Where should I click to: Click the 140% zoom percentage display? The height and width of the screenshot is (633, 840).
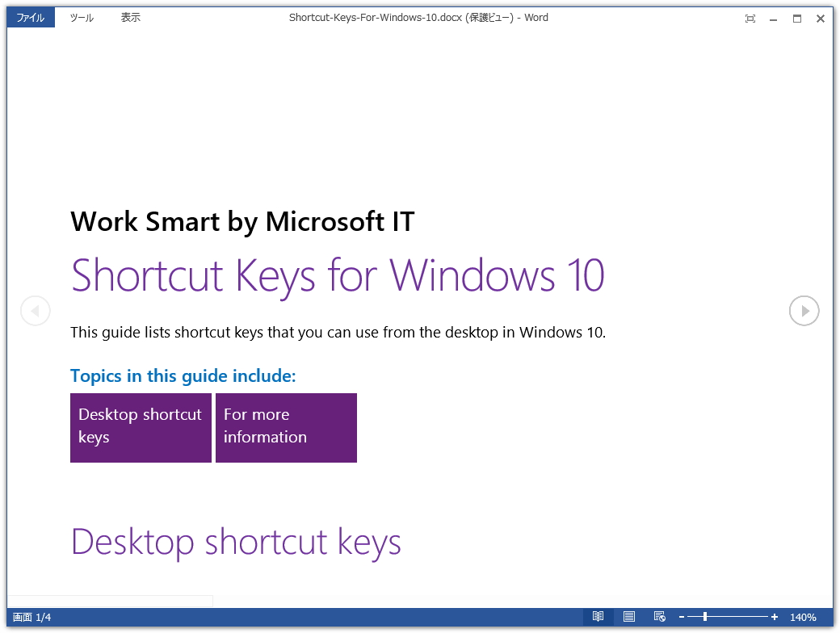804,616
